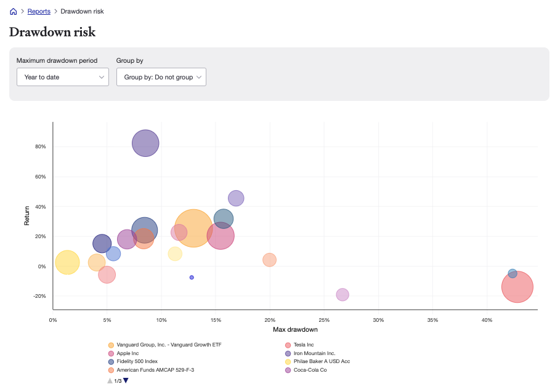Click the Iron Mountain Inc. legend marker
555x392 pixels.
click(288, 353)
